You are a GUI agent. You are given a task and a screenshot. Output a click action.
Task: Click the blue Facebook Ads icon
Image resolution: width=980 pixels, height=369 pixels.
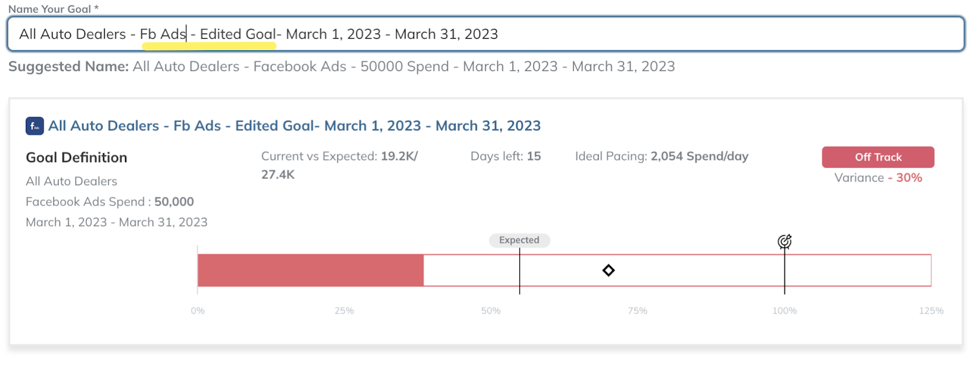coord(34,126)
